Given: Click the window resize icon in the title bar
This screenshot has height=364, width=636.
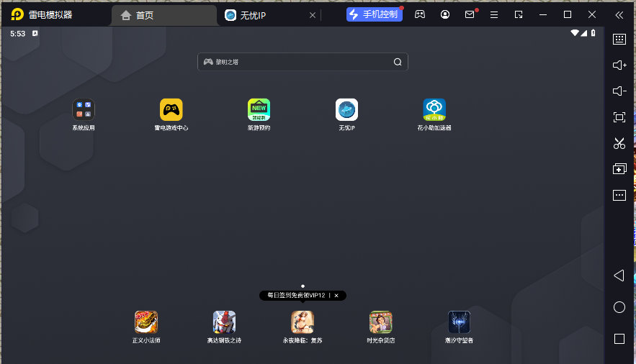Looking at the screenshot, I should coord(519,15).
